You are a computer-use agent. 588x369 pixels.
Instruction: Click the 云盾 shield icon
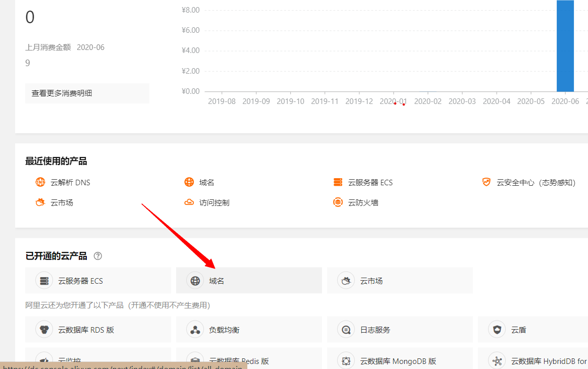pos(497,329)
